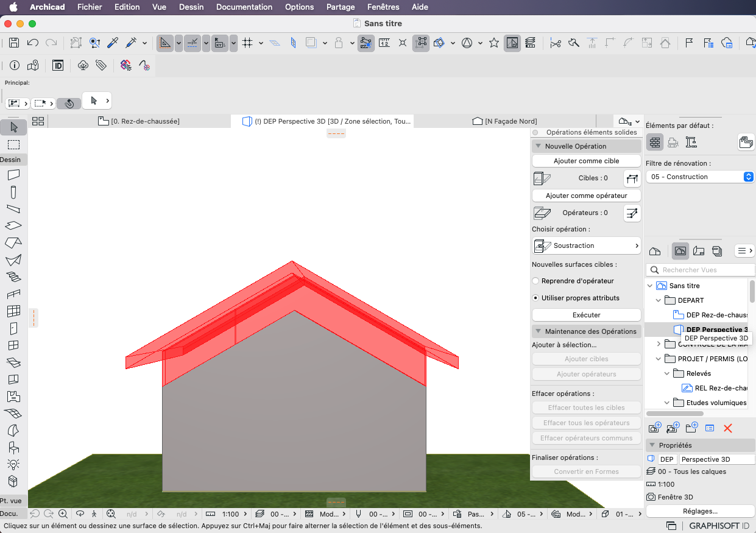The width and height of the screenshot is (756, 533).
Task: Open the Fenêtres menu
Action: pos(384,7)
